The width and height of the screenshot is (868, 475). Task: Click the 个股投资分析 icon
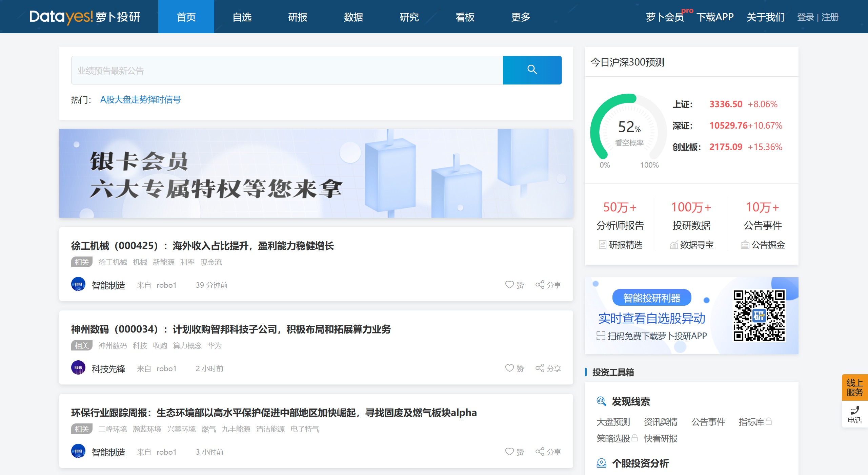point(602,463)
